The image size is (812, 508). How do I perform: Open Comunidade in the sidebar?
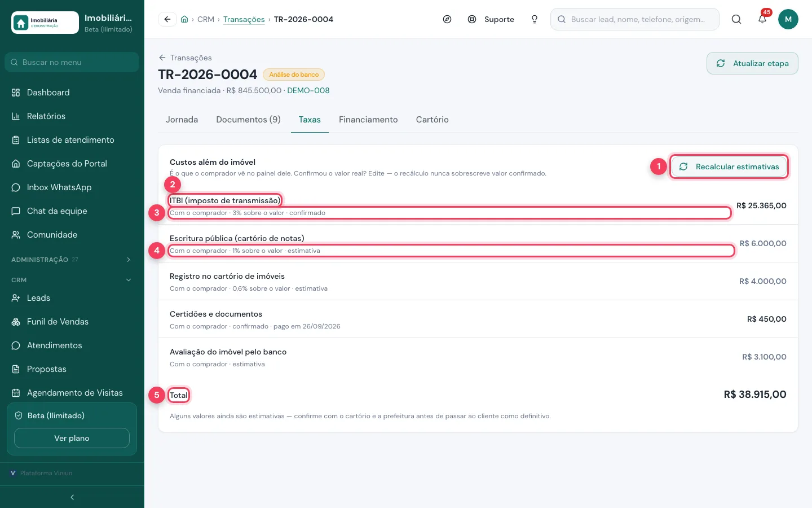[x=72, y=235]
